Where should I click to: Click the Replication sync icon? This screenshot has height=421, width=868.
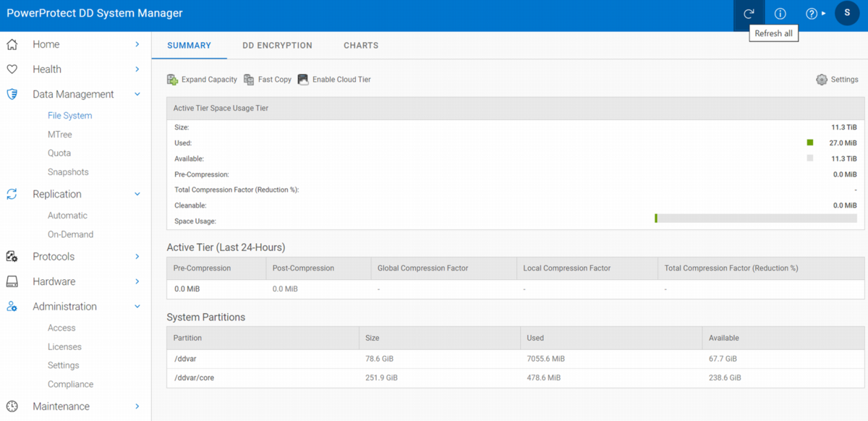tap(12, 194)
